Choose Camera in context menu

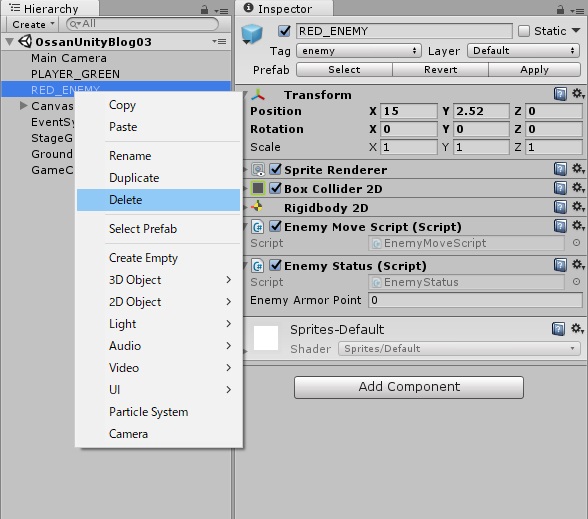tap(158, 434)
